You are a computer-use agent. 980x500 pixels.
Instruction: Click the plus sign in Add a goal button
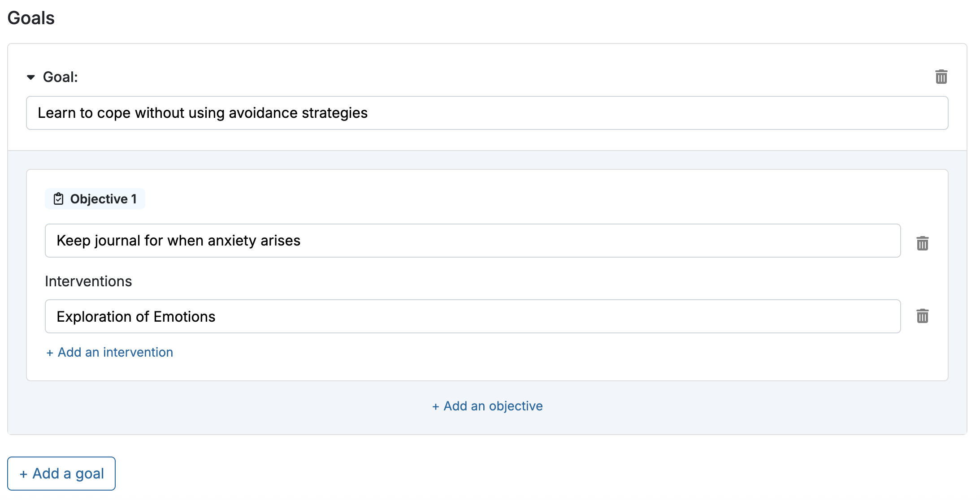[x=24, y=474]
